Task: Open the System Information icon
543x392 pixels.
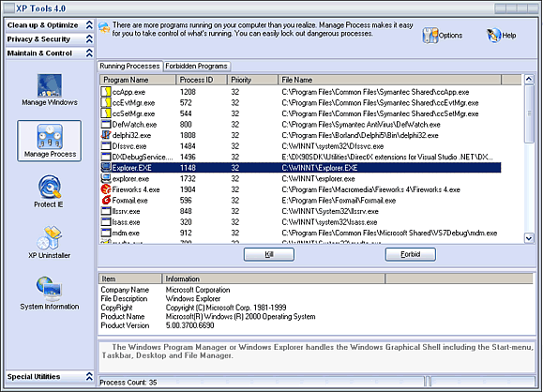Action: [49, 289]
